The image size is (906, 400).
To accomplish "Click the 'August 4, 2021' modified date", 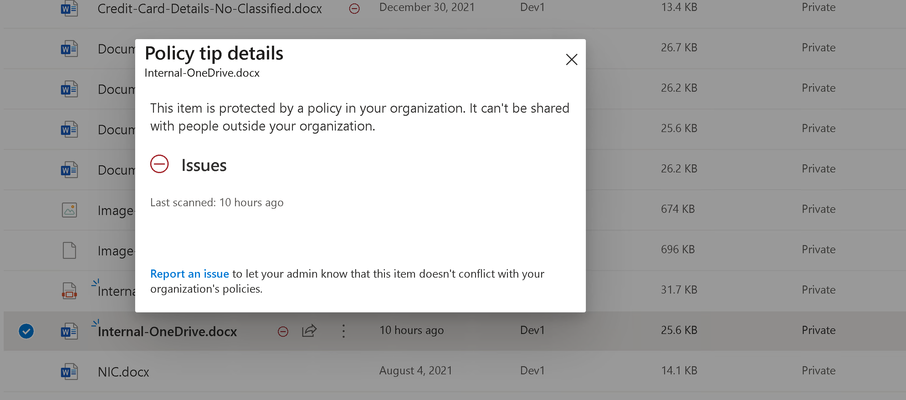I will [415, 371].
